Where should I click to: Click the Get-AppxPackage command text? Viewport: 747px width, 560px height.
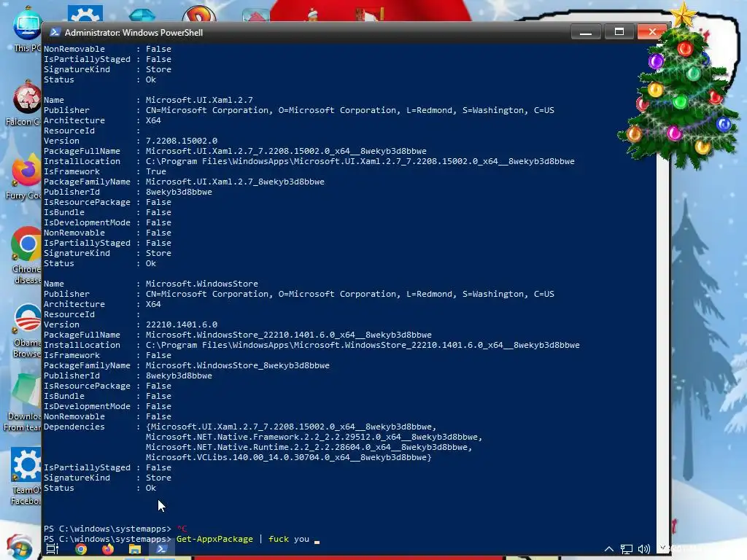215,539
